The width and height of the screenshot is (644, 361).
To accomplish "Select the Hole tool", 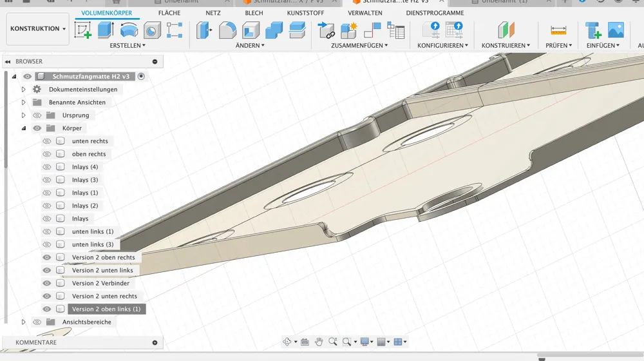I will [x=152, y=30].
